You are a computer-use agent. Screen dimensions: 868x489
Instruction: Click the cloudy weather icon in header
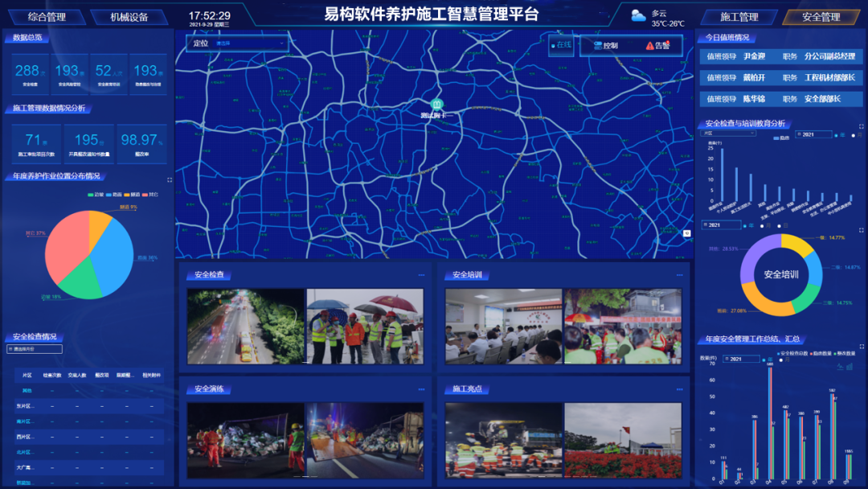638,16
